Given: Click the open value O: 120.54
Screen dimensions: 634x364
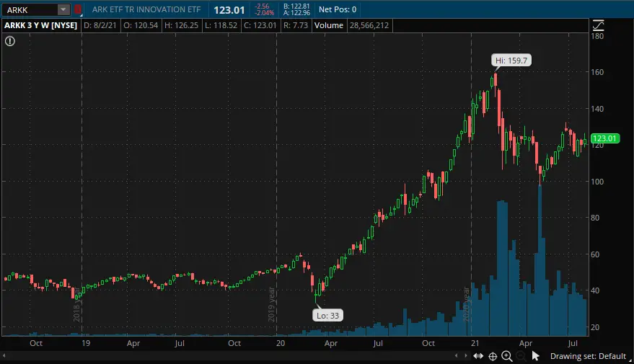Looking at the screenshot, I should [x=141, y=25].
